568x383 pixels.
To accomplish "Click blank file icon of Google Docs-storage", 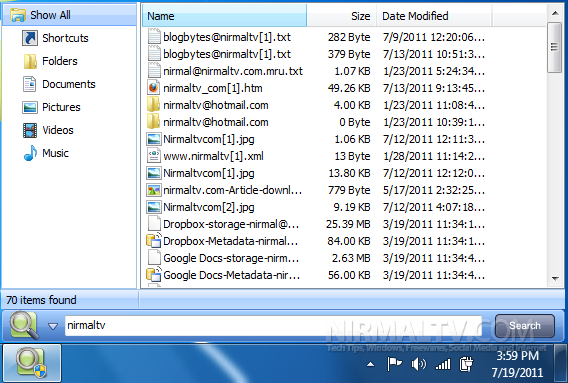I will coord(154,258).
